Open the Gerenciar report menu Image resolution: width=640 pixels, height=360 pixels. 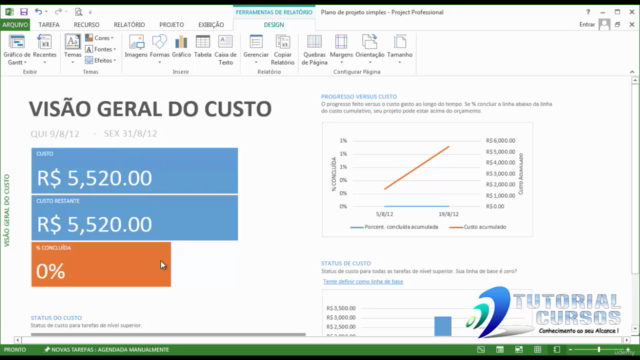[x=256, y=50]
